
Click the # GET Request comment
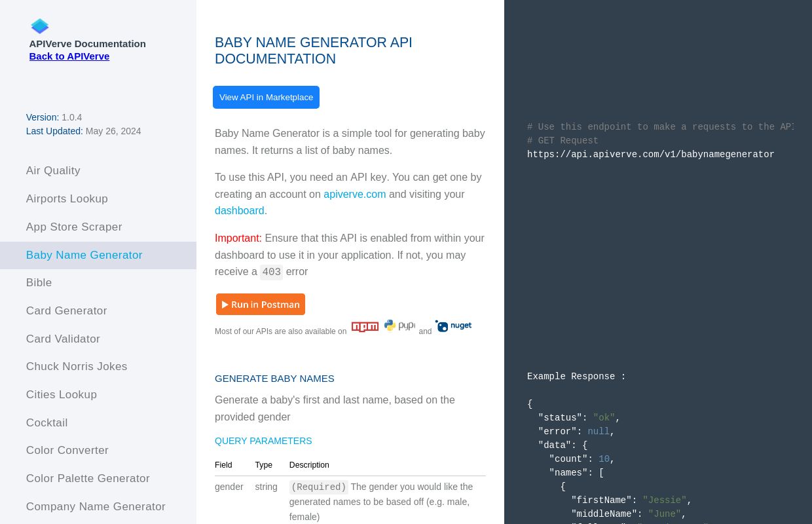click(563, 141)
